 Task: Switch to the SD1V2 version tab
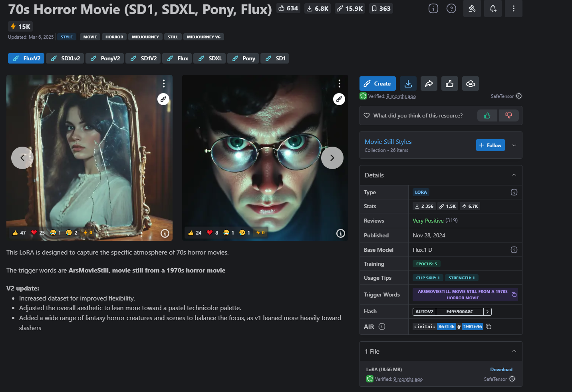(x=143, y=58)
